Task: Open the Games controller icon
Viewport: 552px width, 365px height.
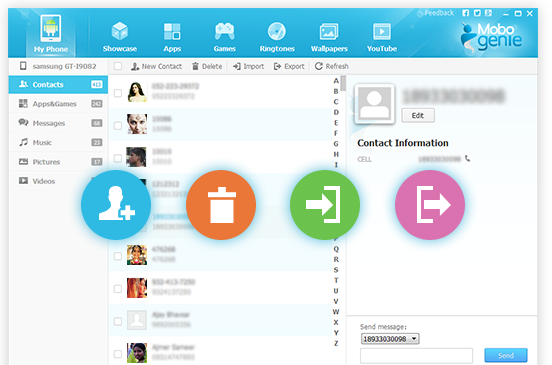Action: pyautogui.click(x=224, y=31)
